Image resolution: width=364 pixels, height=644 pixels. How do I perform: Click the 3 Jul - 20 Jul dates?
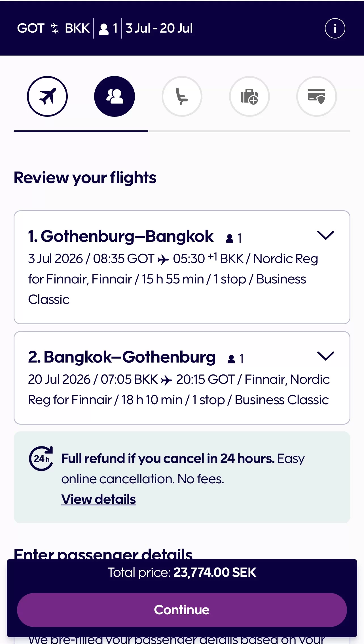159,28
